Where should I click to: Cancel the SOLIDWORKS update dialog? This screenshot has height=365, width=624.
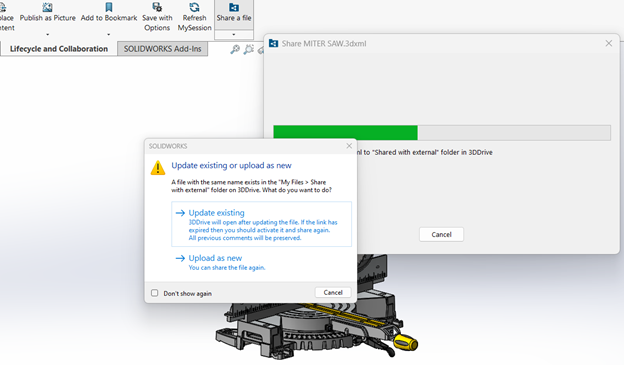point(333,292)
